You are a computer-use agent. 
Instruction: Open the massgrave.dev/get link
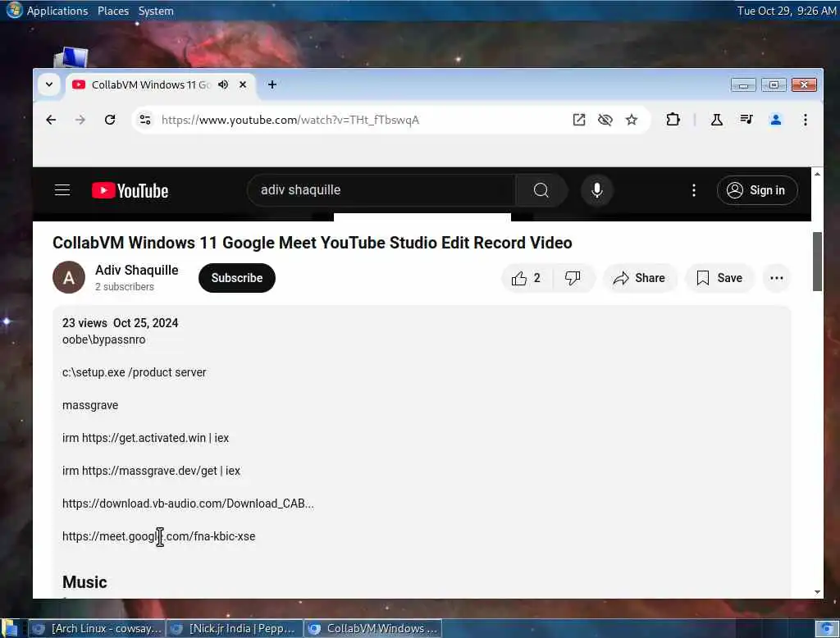[149, 471]
